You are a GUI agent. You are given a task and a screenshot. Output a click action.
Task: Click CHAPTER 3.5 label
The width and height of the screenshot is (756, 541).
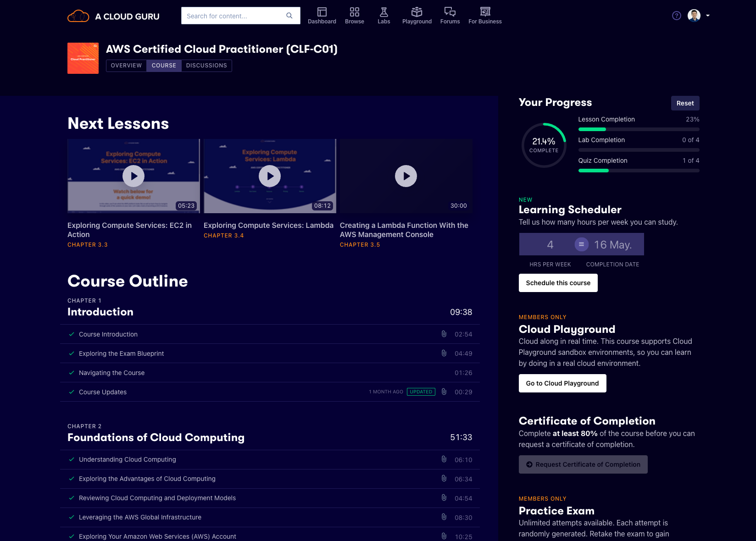point(360,245)
